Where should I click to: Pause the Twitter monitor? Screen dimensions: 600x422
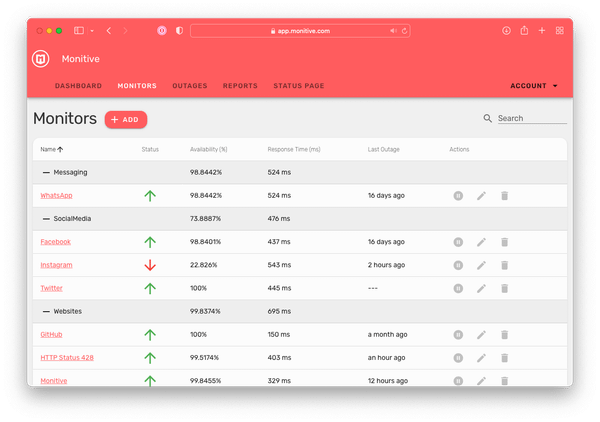pyautogui.click(x=458, y=288)
